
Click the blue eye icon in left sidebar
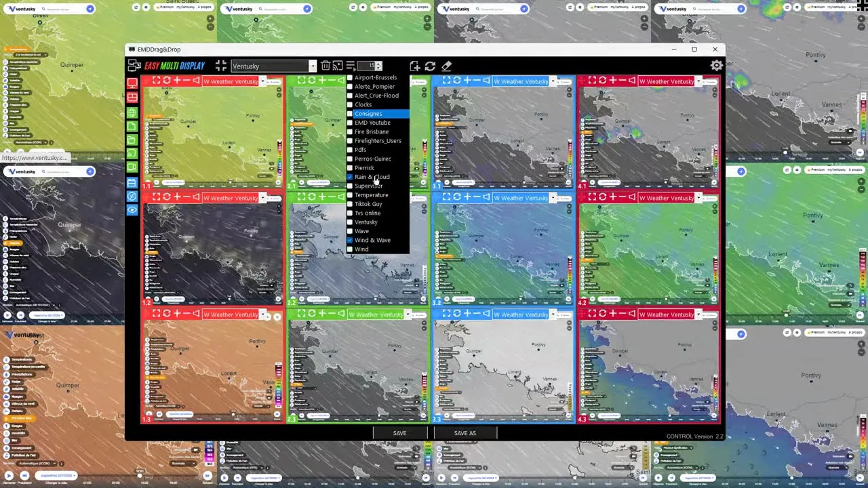132,210
